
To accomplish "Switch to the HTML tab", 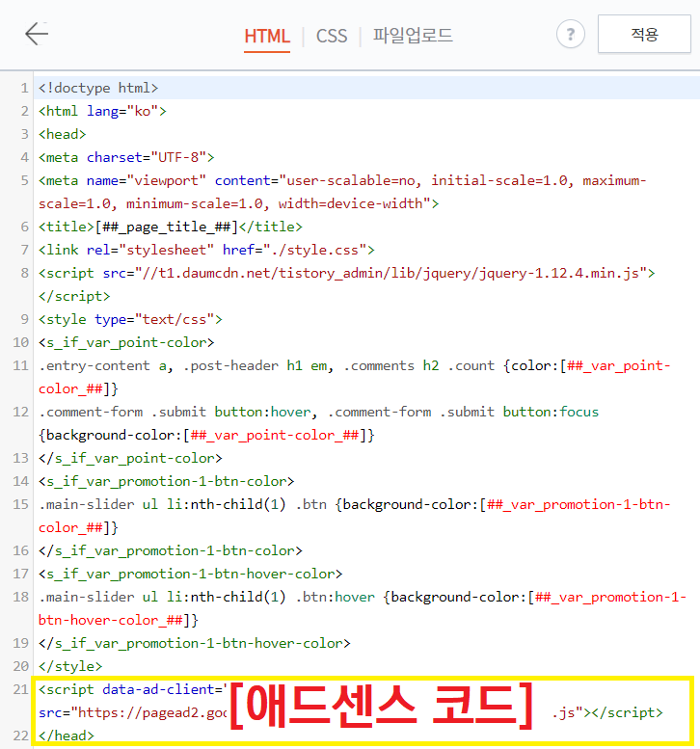I will click(x=267, y=37).
